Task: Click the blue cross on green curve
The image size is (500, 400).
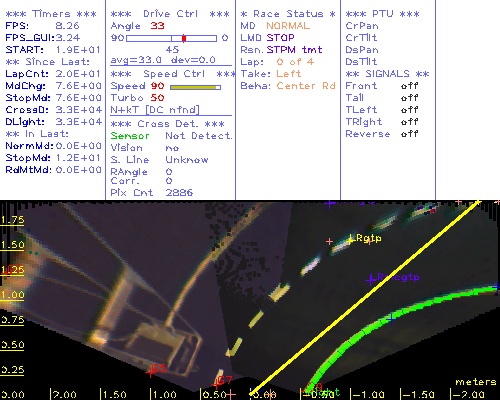Action: 391,318
